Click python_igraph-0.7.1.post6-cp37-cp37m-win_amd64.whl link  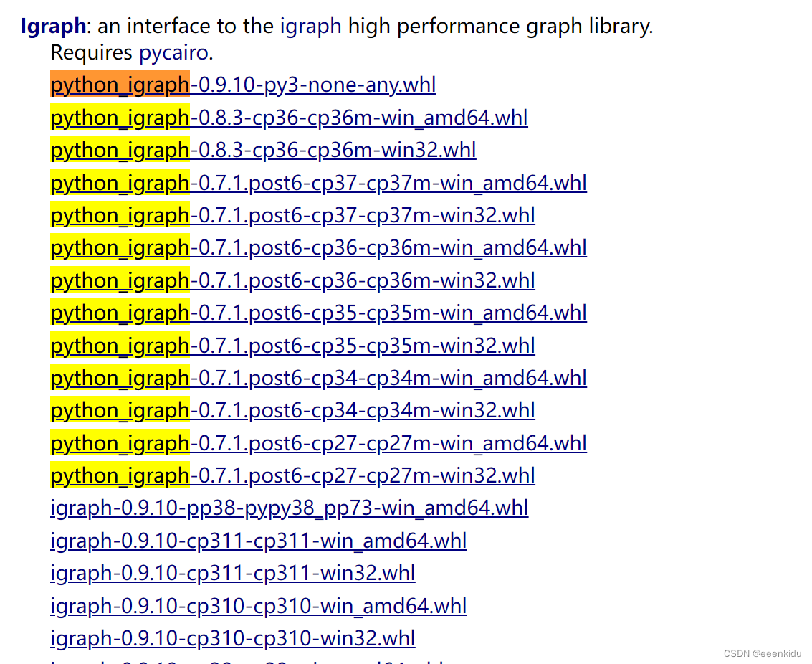(317, 183)
